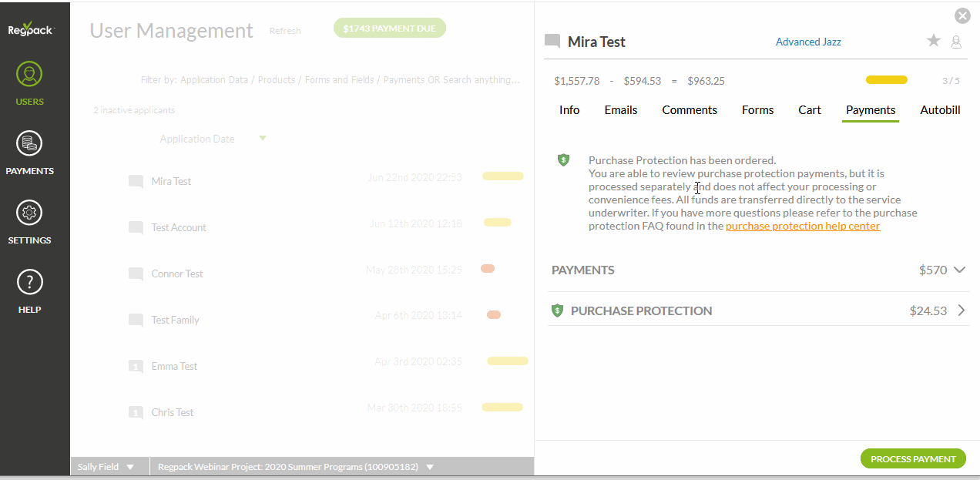Select the checkbox beside Connor Test
The width and height of the screenshot is (980, 480).
click(x=135, y=273)
